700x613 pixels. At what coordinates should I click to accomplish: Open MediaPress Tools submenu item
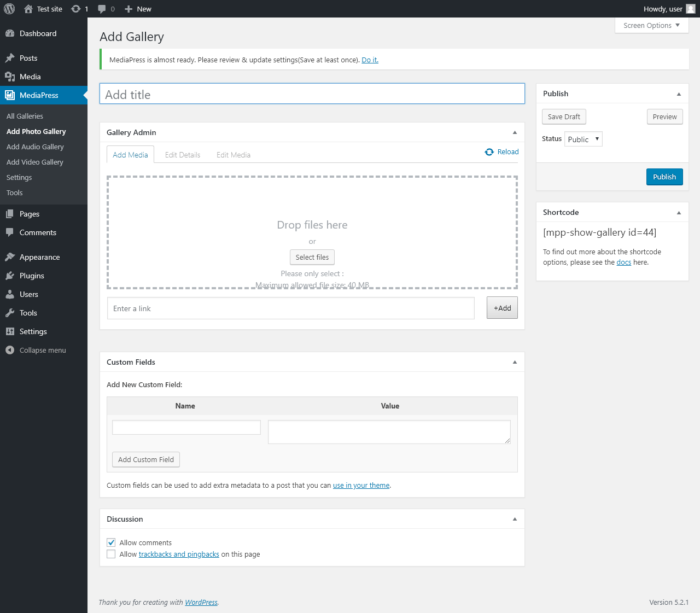click(15, 192)
